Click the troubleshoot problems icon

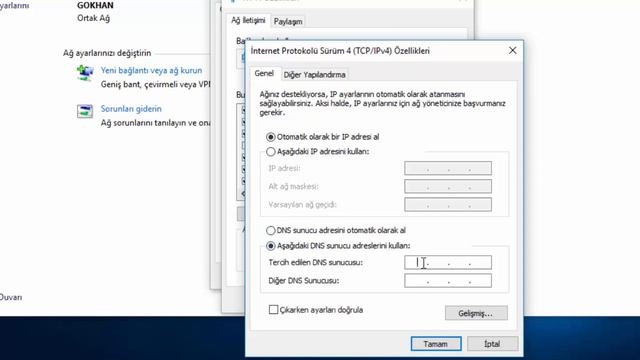(85, 111)
